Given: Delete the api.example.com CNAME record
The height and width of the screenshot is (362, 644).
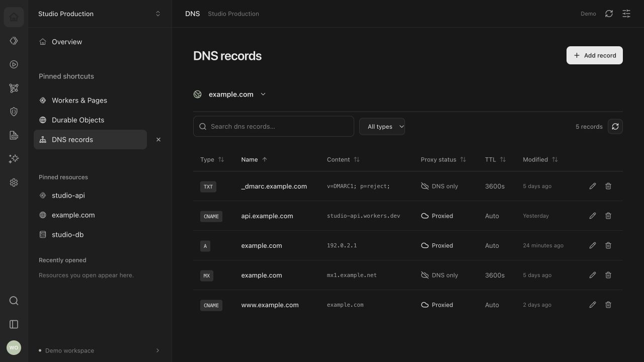Looking at the screenshot, I should pyautogui.click(x=608, y=216).
